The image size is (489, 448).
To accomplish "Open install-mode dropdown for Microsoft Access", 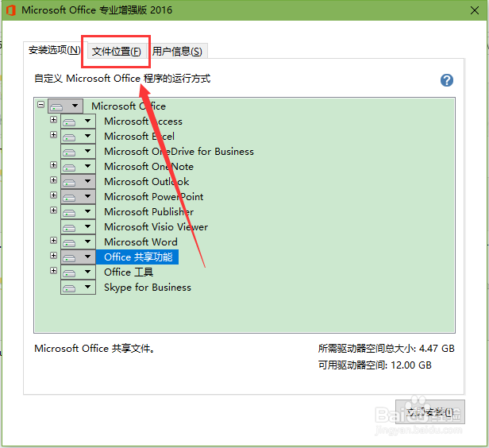I will (x=78, y=121).
